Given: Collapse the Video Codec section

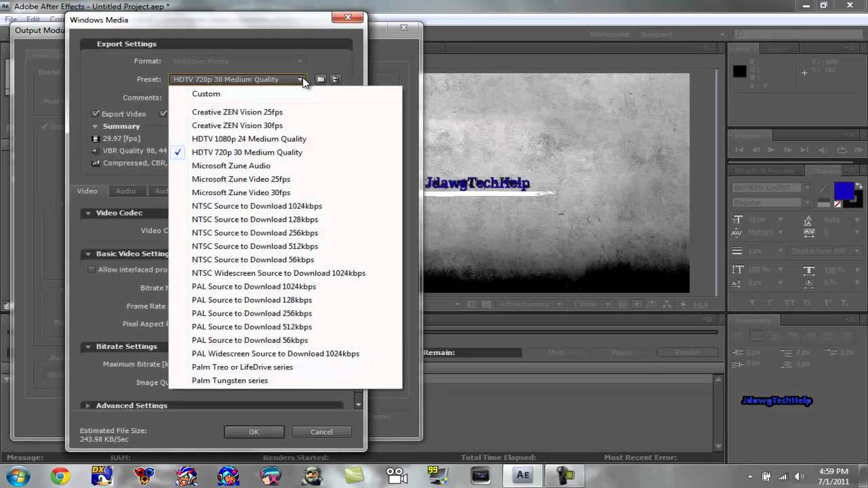Looking at the screenshot, I should tap(87, 213).
